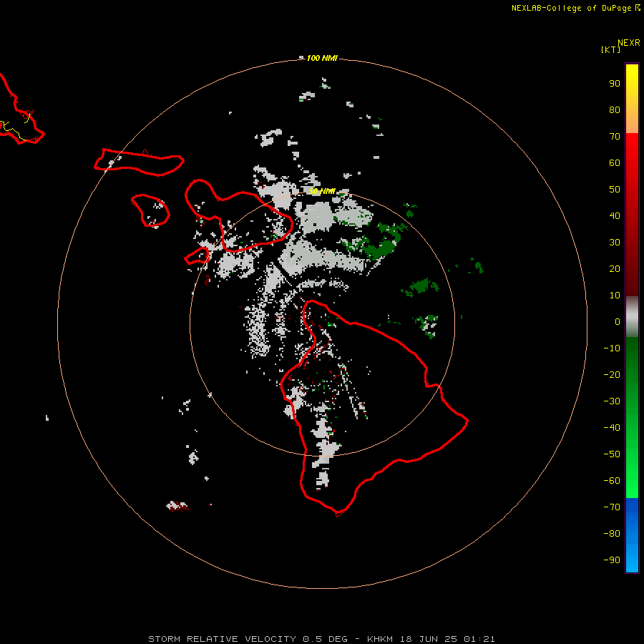Image resolution: width=644 pixels, height=644 pixels.
Task: Click the 50 NMI range ring label
Action: point(321,191)
